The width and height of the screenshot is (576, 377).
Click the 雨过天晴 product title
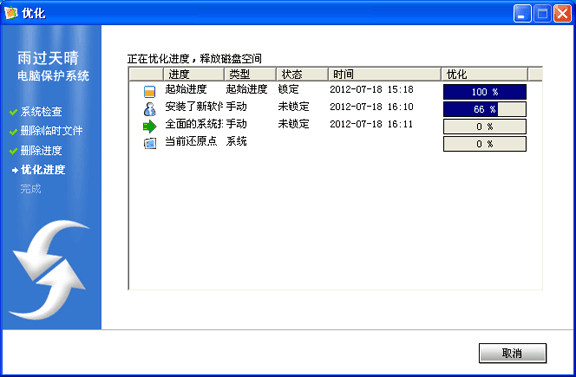[x=48, y=58]
